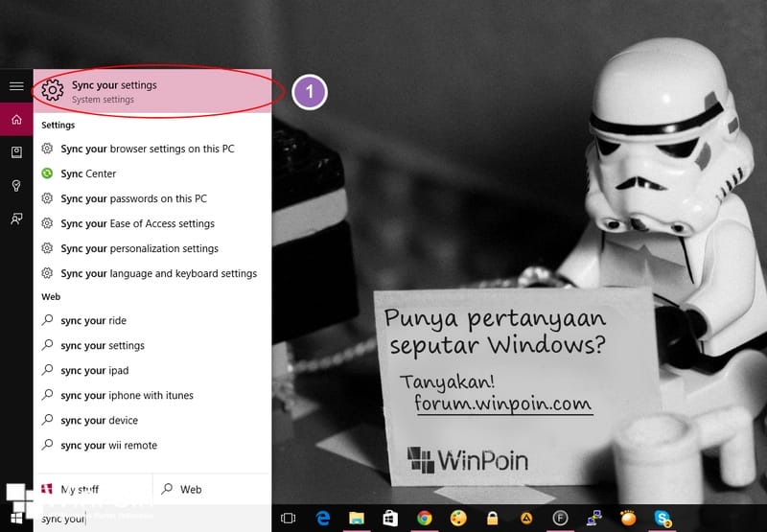Launch Google Chrome from taskbar

point(424,518)
